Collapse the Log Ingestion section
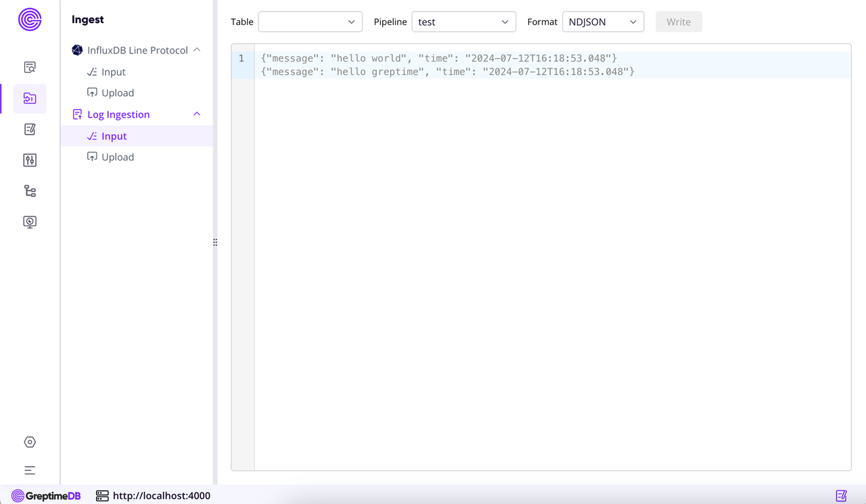Screen dimensions: 866x504 click(196, 114)
